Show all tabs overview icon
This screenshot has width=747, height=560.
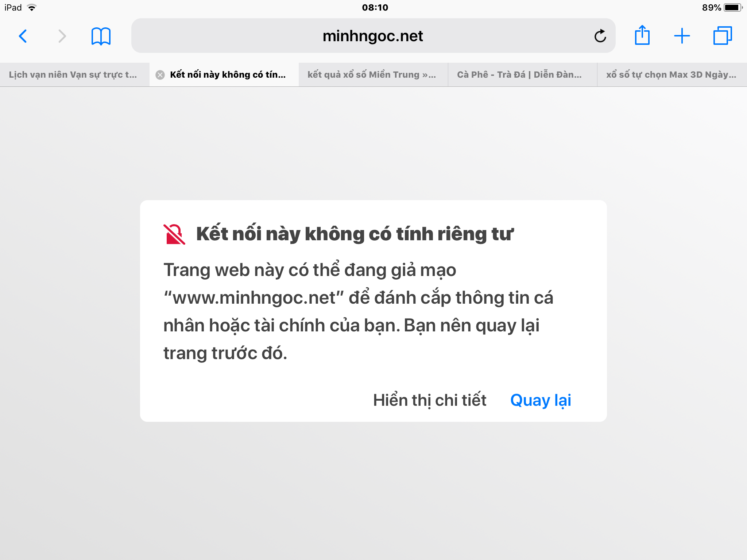[722, 36]
